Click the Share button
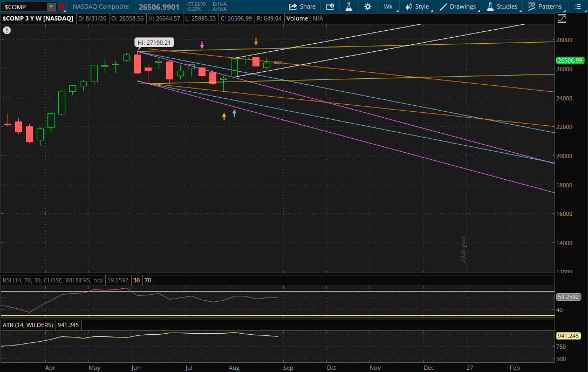588x372 pixels. (302, 6)
